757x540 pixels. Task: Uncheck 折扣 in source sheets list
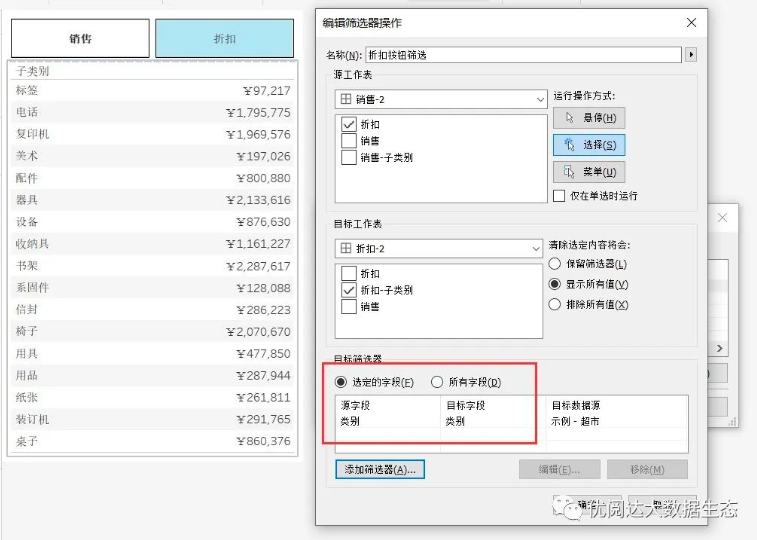[349, 125]
